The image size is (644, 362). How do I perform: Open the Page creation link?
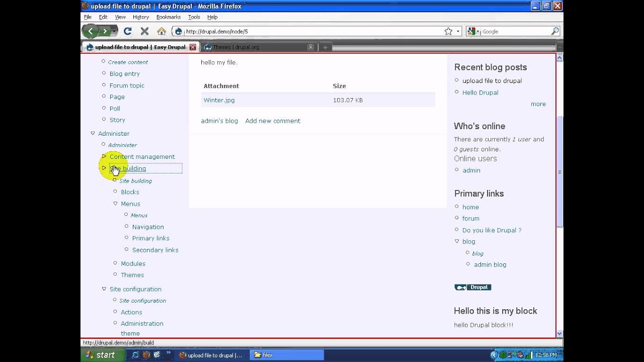pyautogui.click(x=117, y=97)
